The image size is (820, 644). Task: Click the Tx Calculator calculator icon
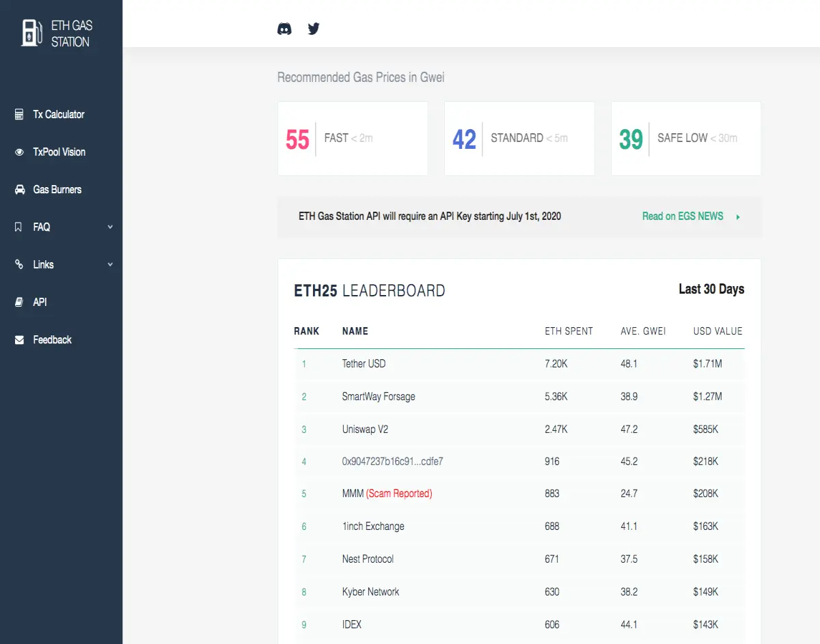pyautogui.click(x=19, y=114)
